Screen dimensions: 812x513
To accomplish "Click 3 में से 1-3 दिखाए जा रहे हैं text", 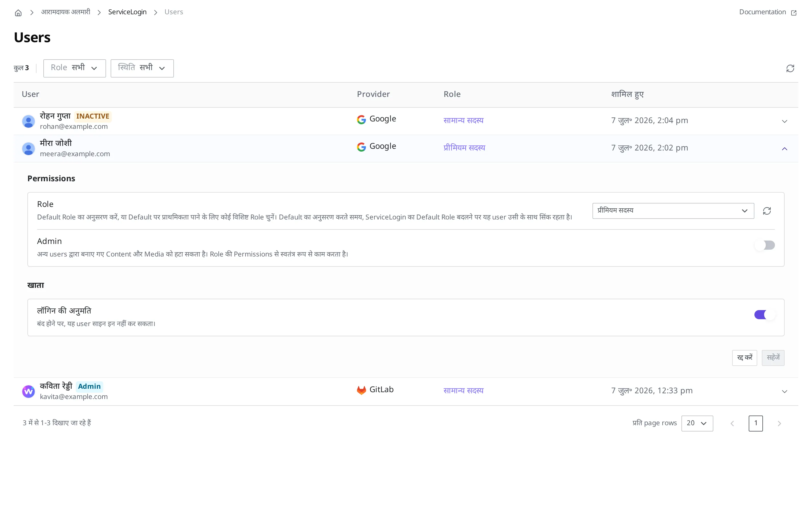I will pos(57,423).
